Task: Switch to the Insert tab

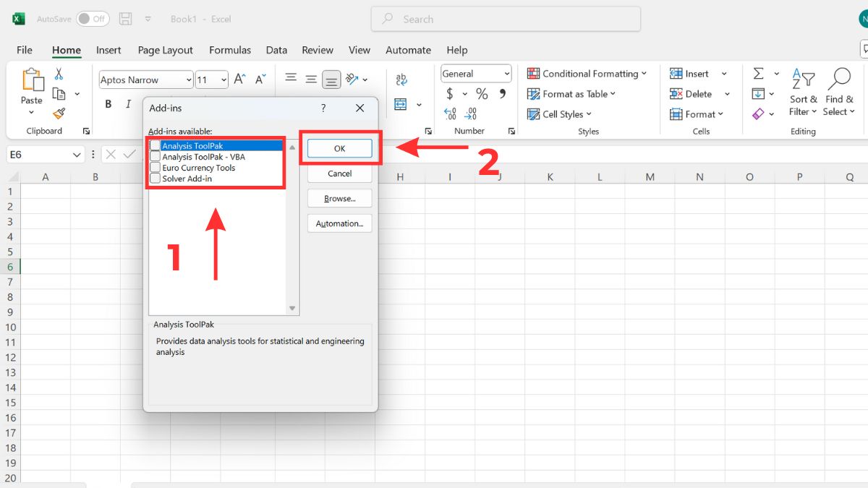Action: 109,50
